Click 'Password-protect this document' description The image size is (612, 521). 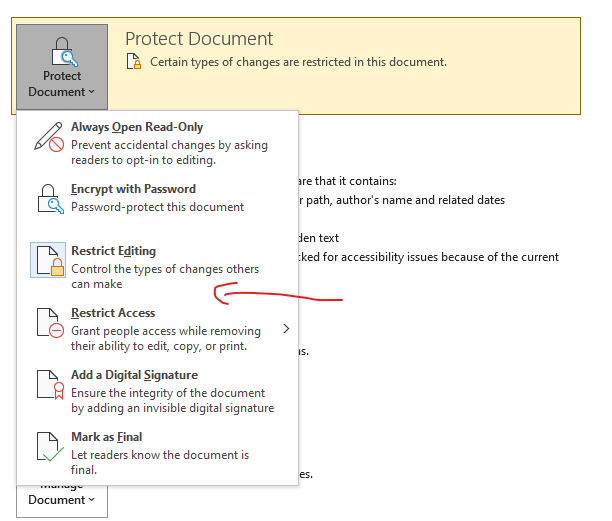(x=157, y=207)
